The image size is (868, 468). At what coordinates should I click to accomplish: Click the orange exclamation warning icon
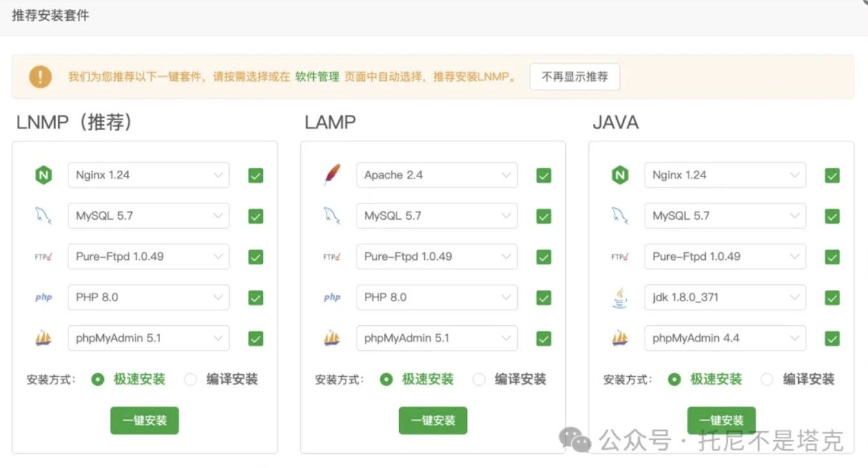40,77
